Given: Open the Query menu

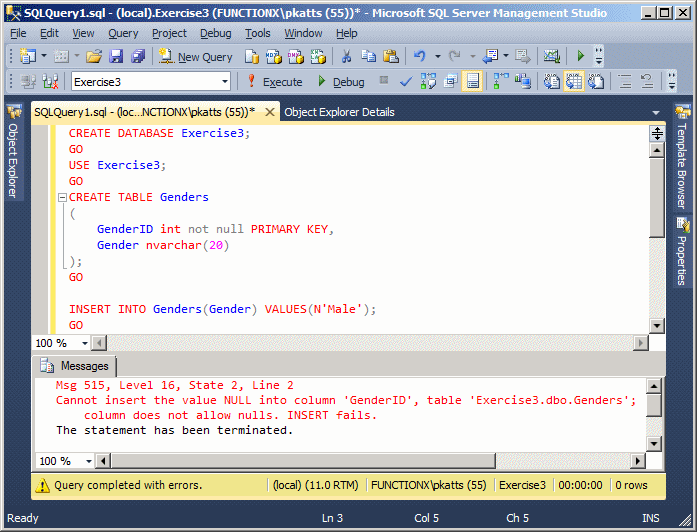Looking at the screenshot, I should pyautogui.click(x=123, y=33).
